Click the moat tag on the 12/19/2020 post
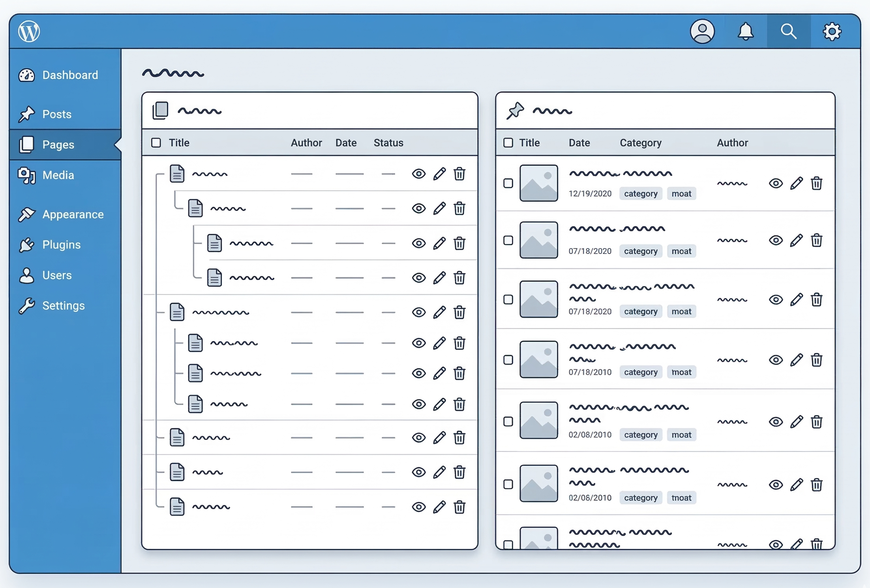This screenshot has height=588, width=870. point(681,194)
